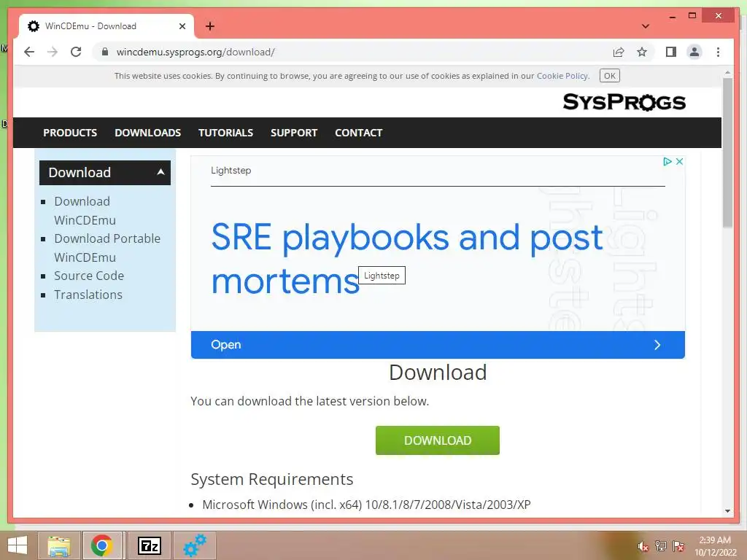Open File Explorer from the taskbar
747x560 pixels.
coord(59,545)
